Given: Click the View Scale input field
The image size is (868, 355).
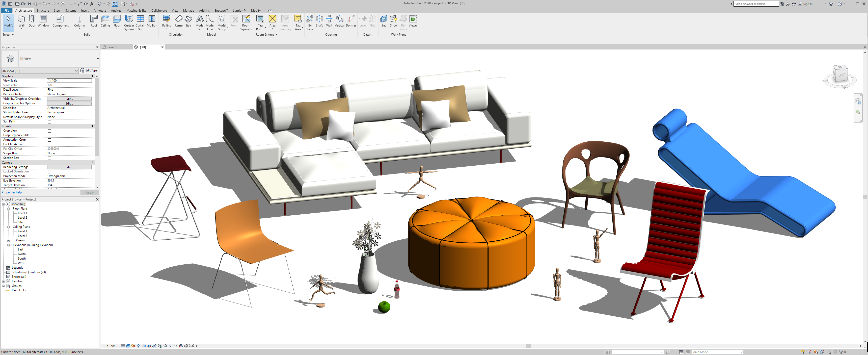Looking at the screenshot, I should (x=69, y=81).
